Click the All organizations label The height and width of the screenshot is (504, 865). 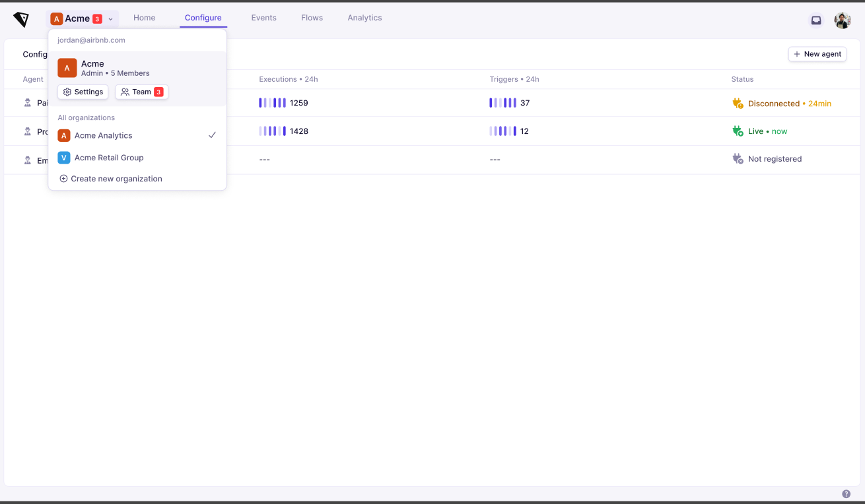[x=86, y=117]
